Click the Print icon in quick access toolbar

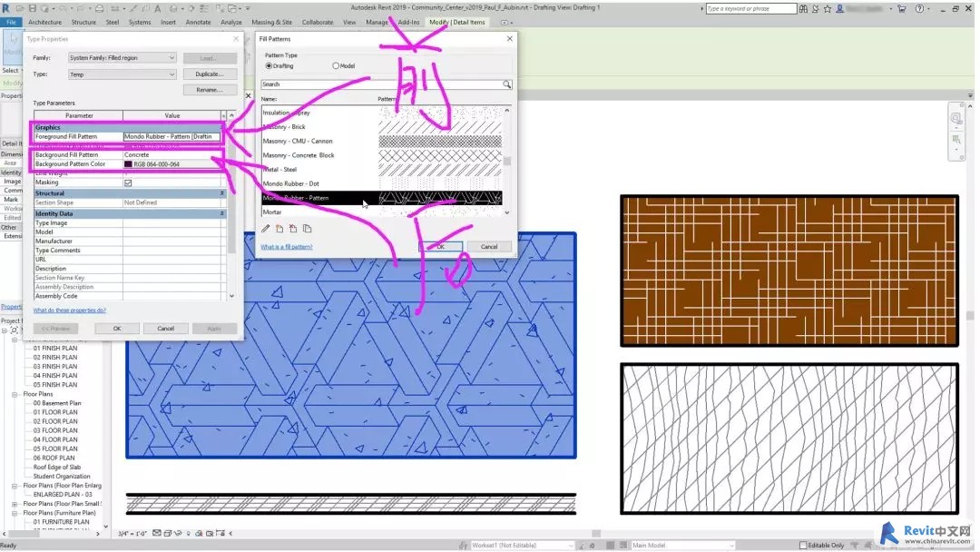coord(100,8)
